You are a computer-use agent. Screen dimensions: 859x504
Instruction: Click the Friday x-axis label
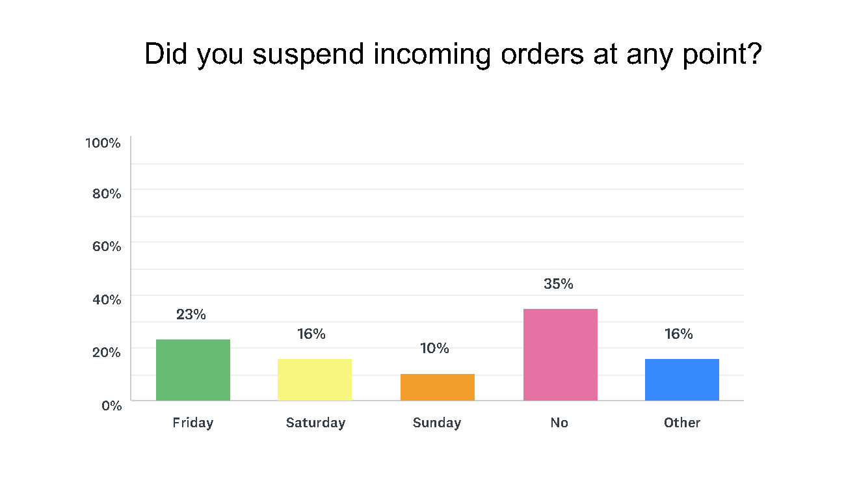click(192, 423)
